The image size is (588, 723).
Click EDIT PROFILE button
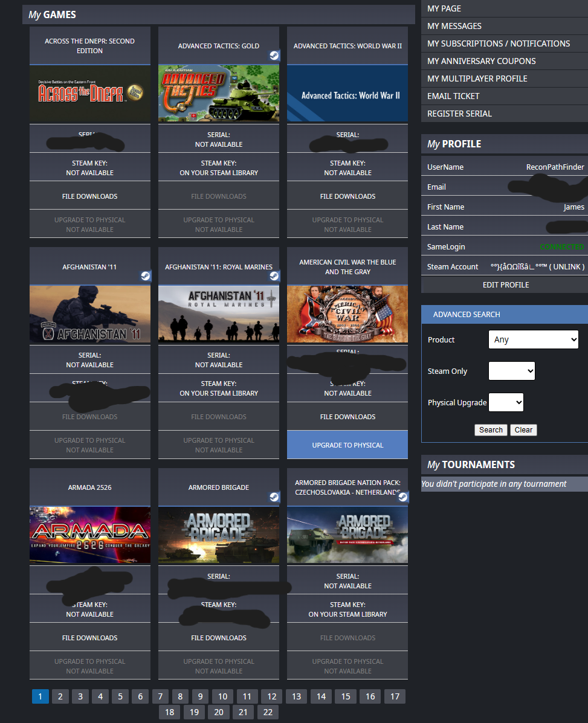[x=505, y=285]
